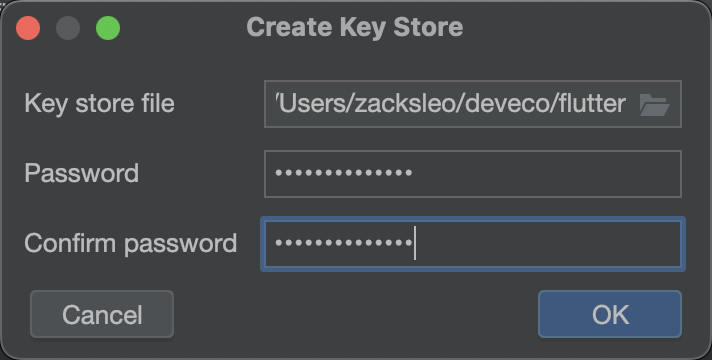Click the 'Create Key Store' title text
712x360 pixels.
pyautogui.click(x=355, y=27)
